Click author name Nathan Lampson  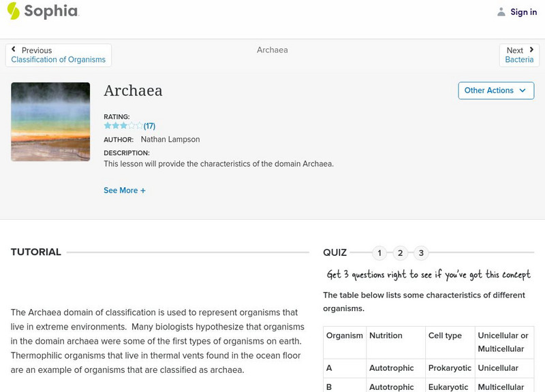170,140
